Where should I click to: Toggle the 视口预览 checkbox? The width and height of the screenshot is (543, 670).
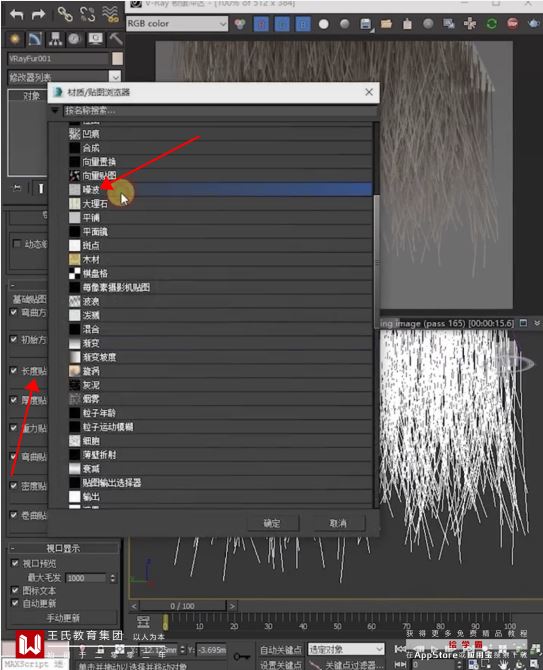click(x=15, y=563)
